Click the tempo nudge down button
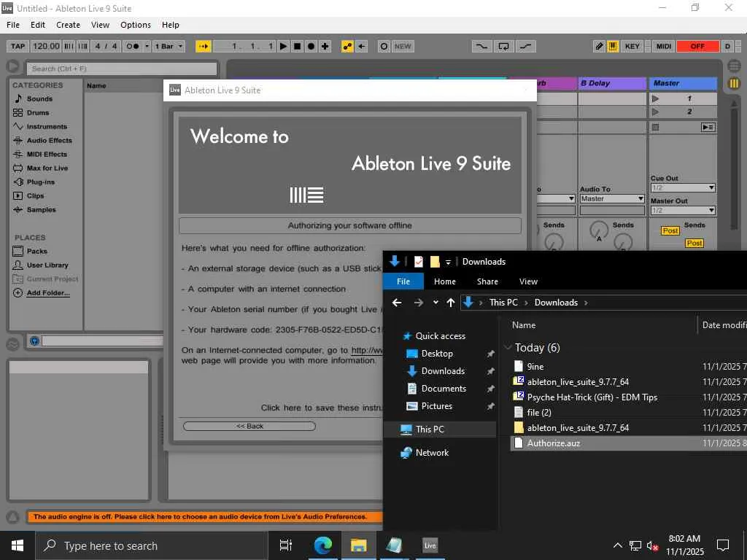The image size is (747, 560). point(69,46)
